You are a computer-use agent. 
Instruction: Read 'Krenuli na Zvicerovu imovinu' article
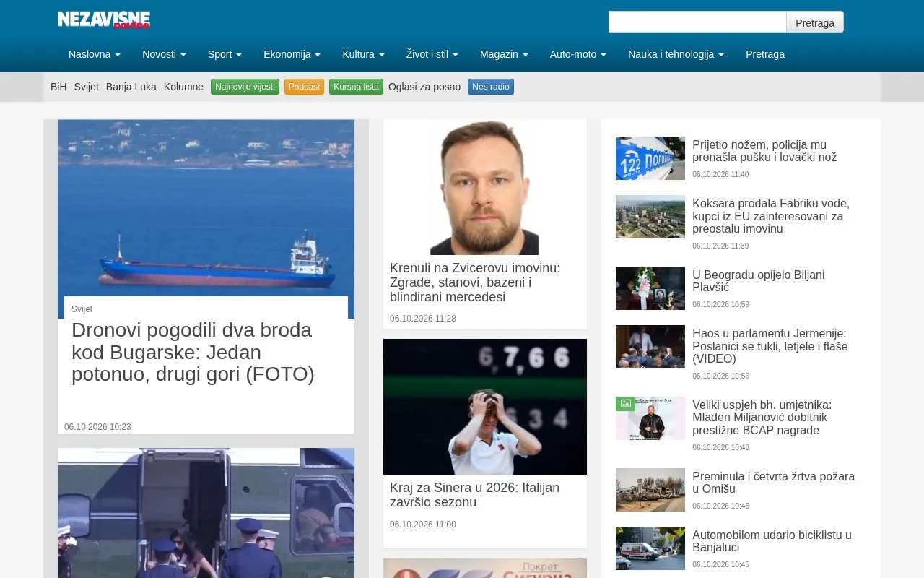(x=475, y=282)
